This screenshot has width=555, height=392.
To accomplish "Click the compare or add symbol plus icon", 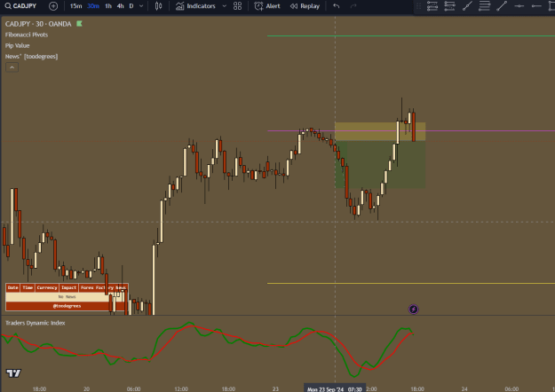I will click(53, 6).
